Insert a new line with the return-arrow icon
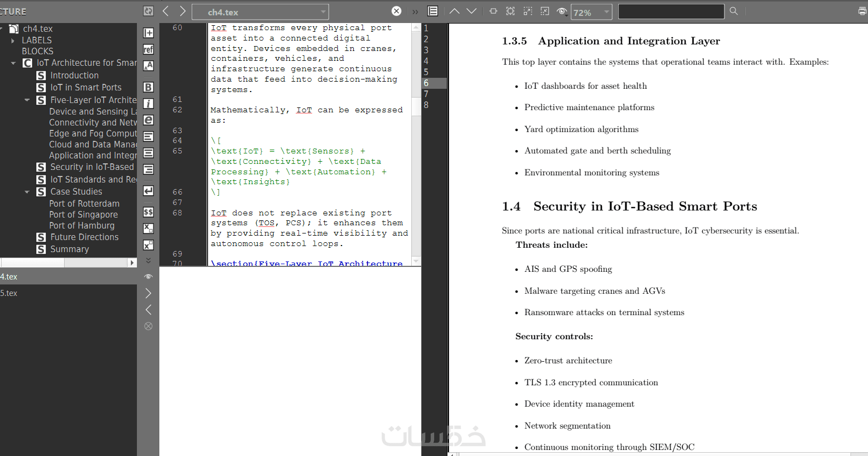The image size is (868, 456). point(148,191)
